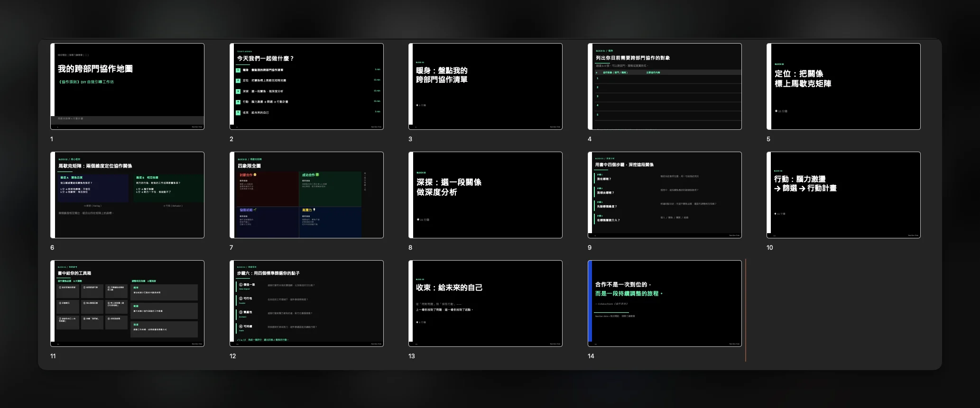Select slide 暖身：盤點我的跨部門協作清單

485,86
